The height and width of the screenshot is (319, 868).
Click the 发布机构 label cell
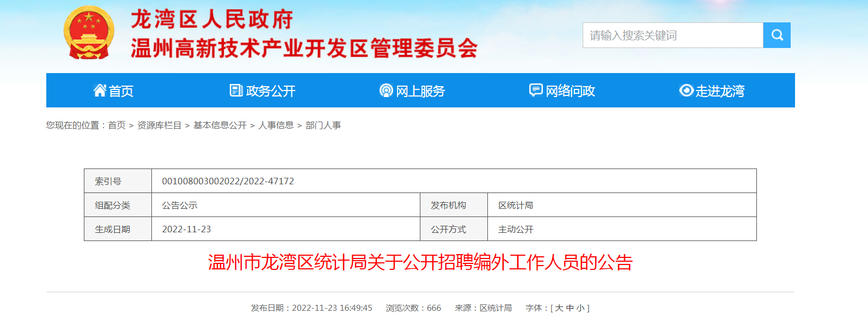(x=454, y=205)
